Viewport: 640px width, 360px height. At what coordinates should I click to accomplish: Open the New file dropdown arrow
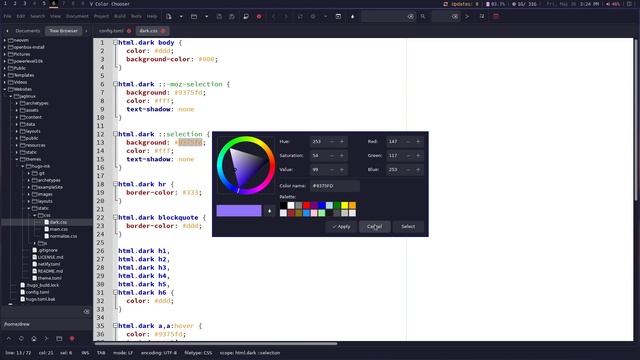point(181,17)
